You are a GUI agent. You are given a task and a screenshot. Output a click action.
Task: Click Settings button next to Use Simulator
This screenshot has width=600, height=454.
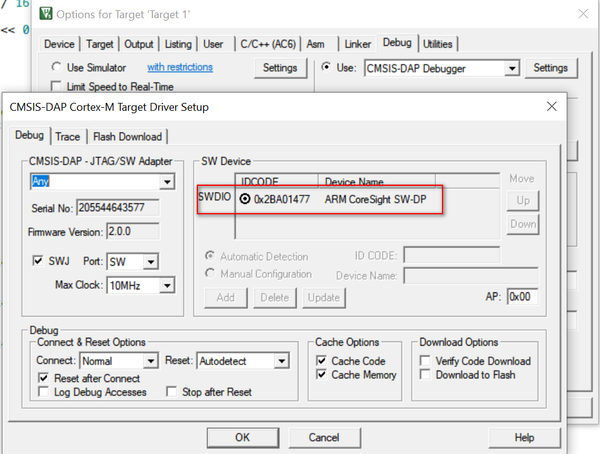pyautogui.click(x=280, y=68)
